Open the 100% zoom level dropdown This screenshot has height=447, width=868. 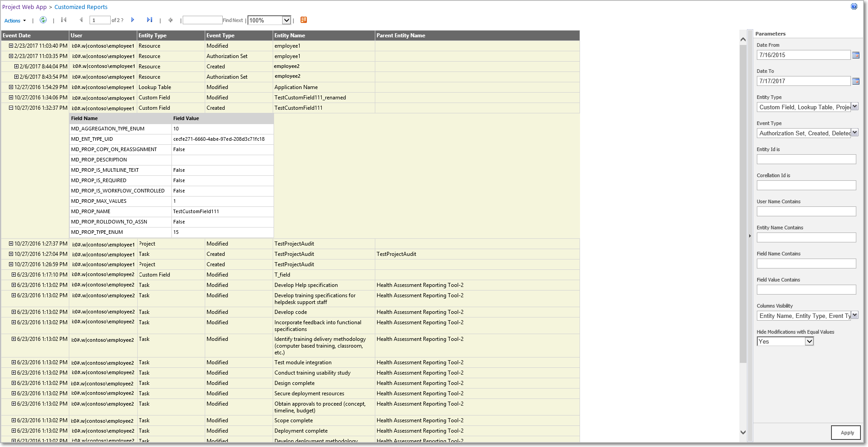(269, 20)
